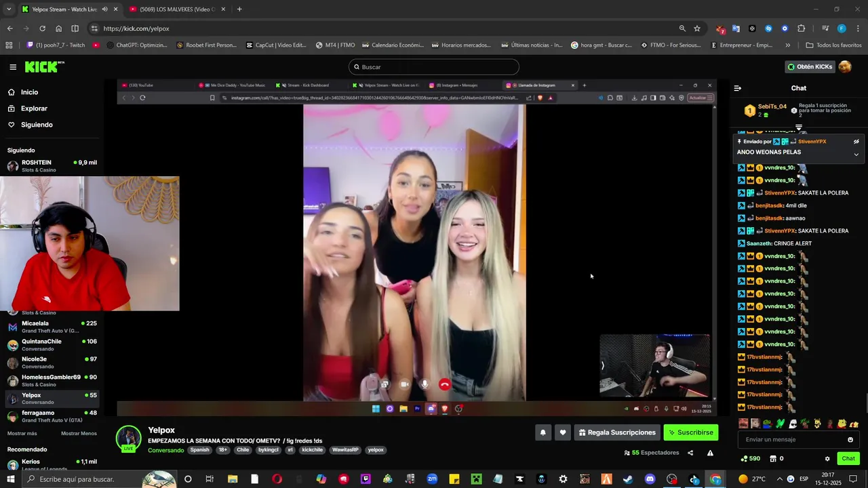Reload the Kick page
Screen dimensions: 868x488
42,28
